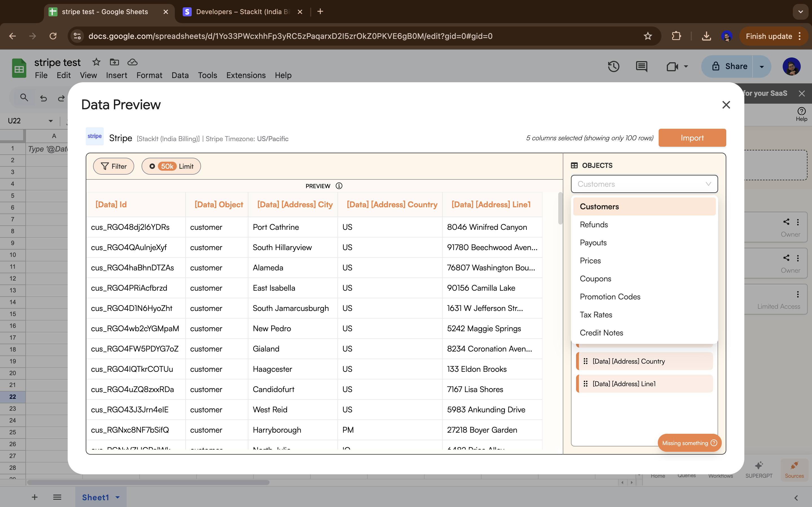The image size is (812, 507).
Task: Click the move-to-folder icon near title
Action: point(114,62)
